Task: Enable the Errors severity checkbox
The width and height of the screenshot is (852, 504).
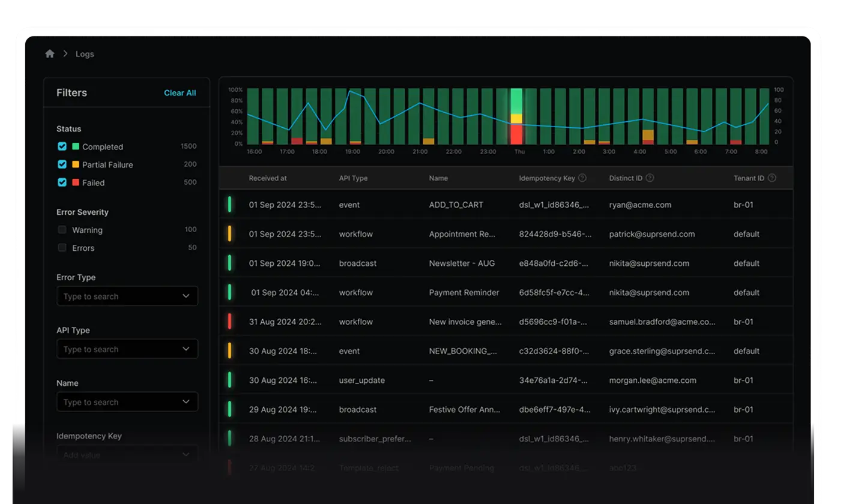Action: [62, 248]
